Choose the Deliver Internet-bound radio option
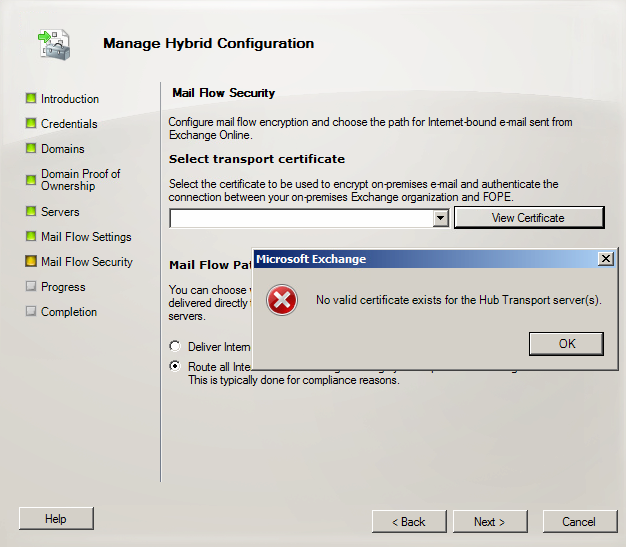 (x=175, y=346)
